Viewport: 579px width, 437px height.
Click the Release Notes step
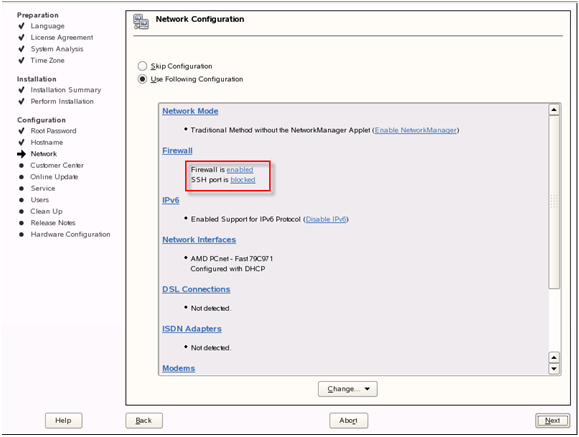pyautogui.click(x=53, y=223)
